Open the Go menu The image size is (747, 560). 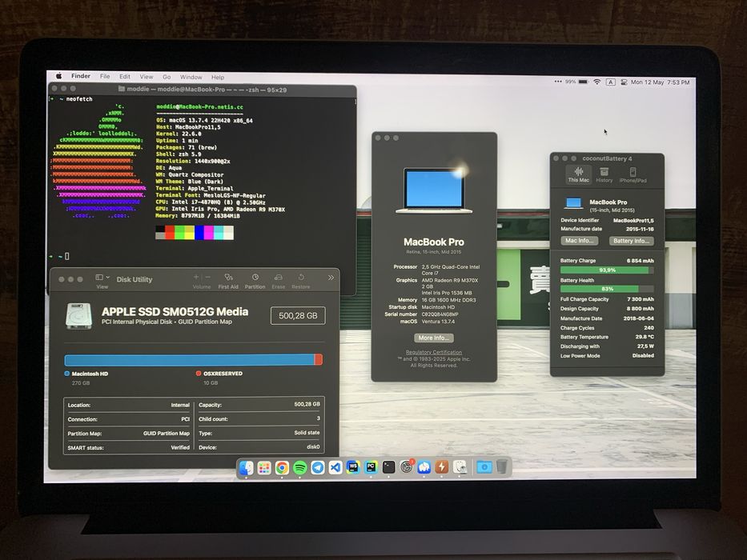pyautogui.click(x=167, y=77)
